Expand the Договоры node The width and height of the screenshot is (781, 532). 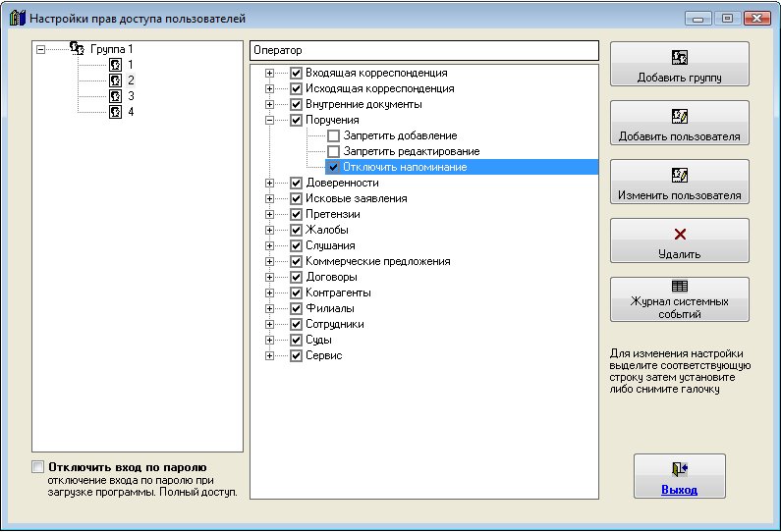(x=269, y=277)
